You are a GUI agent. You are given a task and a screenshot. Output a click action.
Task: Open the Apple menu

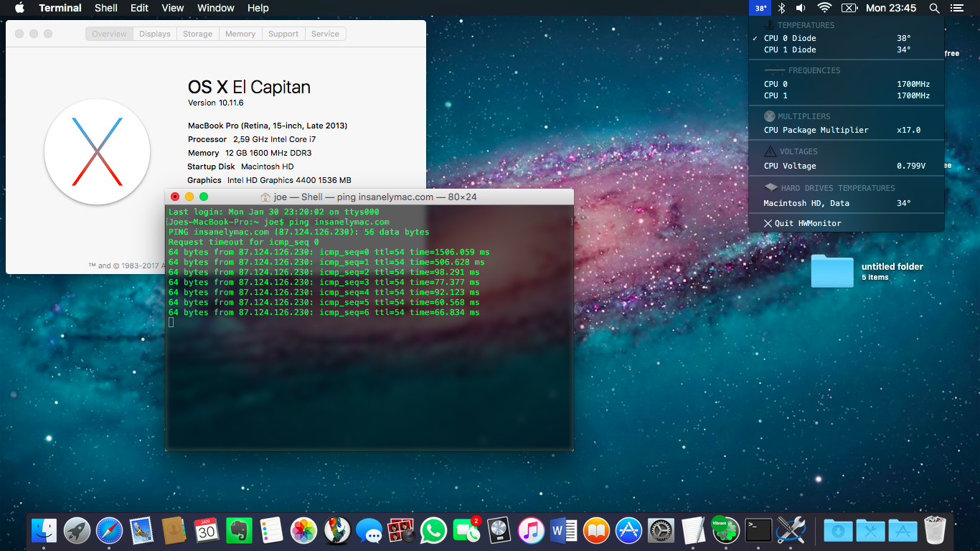(19, 8)
